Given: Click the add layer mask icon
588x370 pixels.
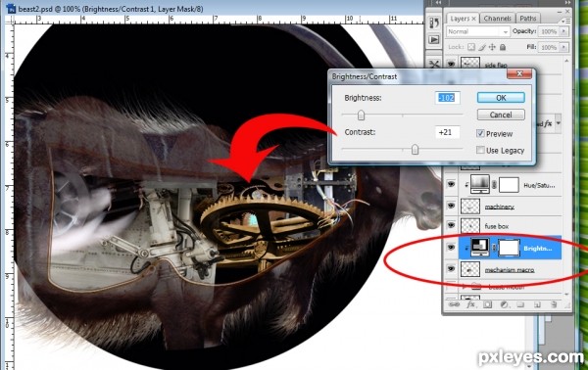Looking at the screenshot, I should pos(487,304).
